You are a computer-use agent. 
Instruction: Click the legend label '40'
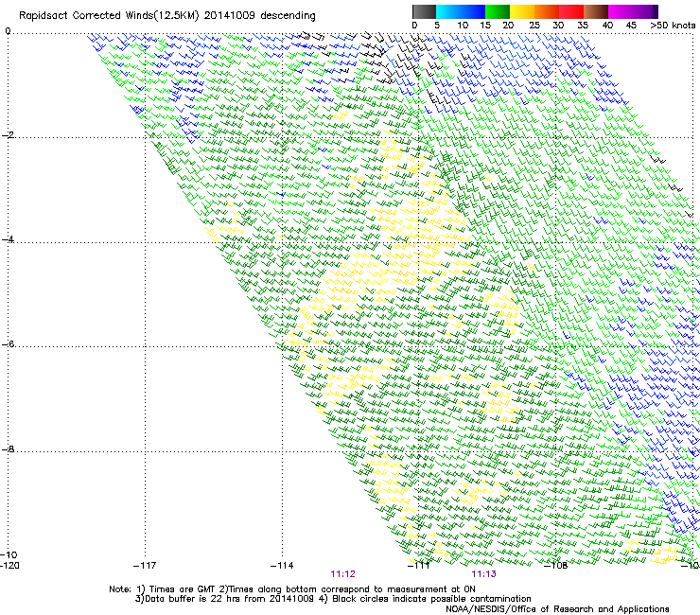tap(607, 26)
